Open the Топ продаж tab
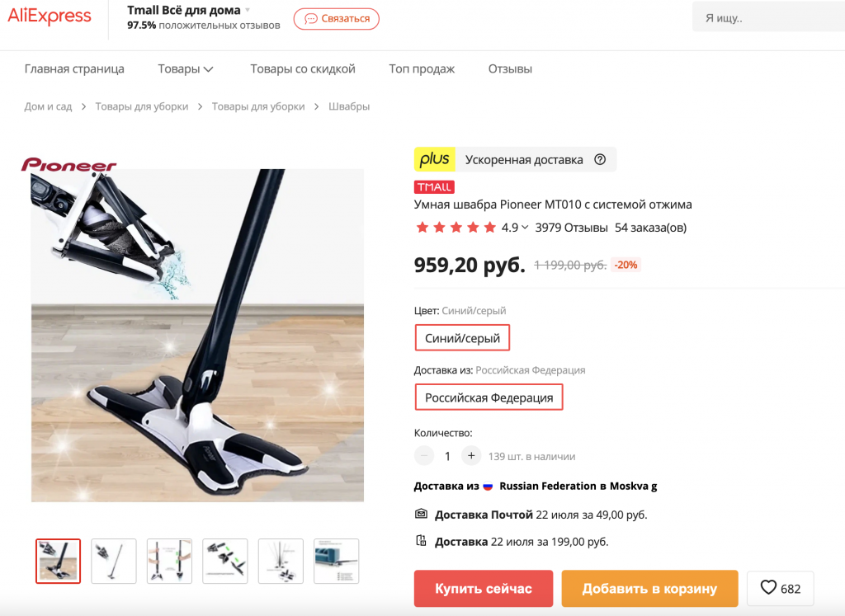Viewport: 845px width, 616px height. [422, 69]
